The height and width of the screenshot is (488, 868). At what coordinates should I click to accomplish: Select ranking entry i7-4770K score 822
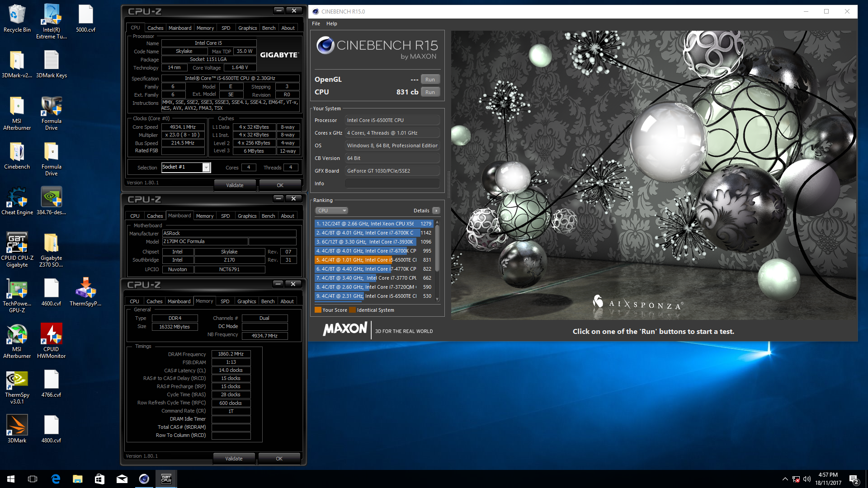374,269
